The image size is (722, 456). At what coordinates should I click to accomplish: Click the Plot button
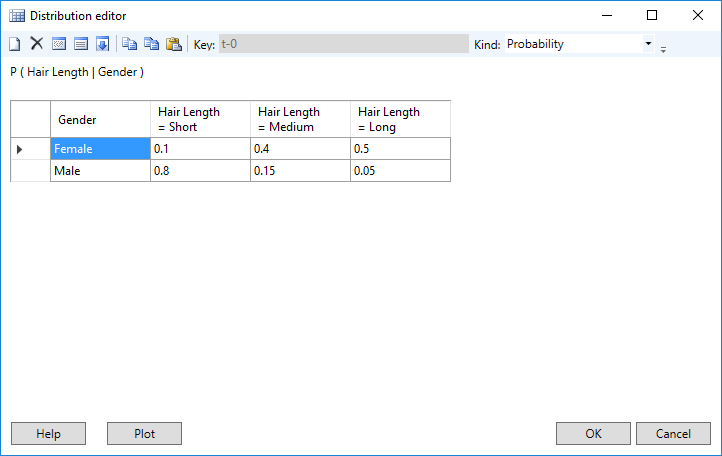pyautogui.click(x=144, y=434)
